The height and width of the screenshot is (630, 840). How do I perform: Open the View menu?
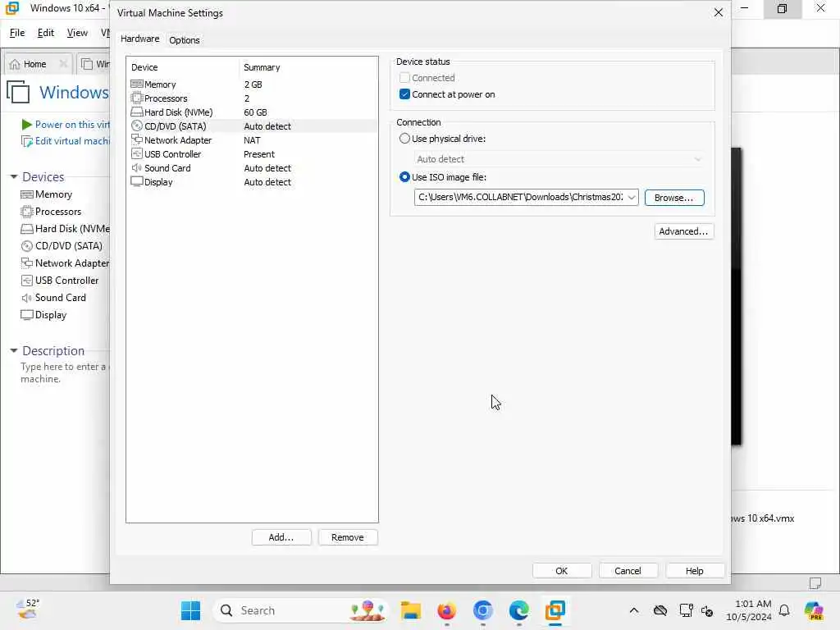pyautogui.click(x=77, y=33)
